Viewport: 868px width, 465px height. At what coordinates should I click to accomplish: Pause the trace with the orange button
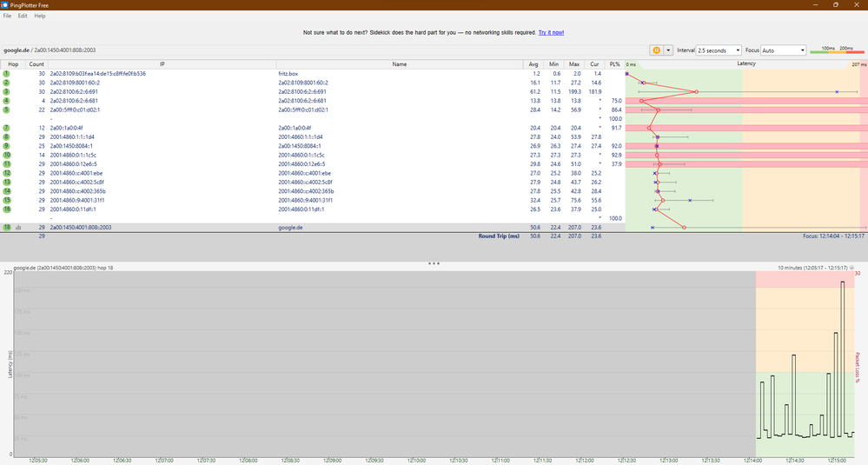tap(656, 50)
